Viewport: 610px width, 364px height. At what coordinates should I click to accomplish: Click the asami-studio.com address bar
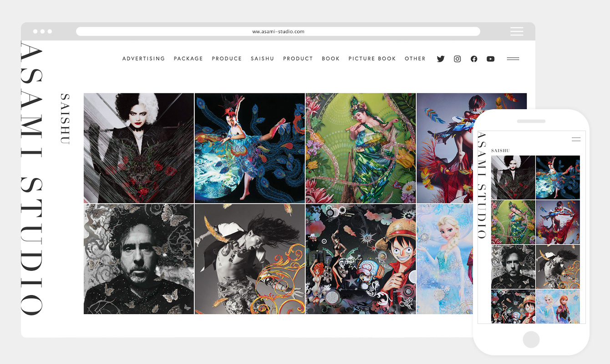click(x=278, y=31)
